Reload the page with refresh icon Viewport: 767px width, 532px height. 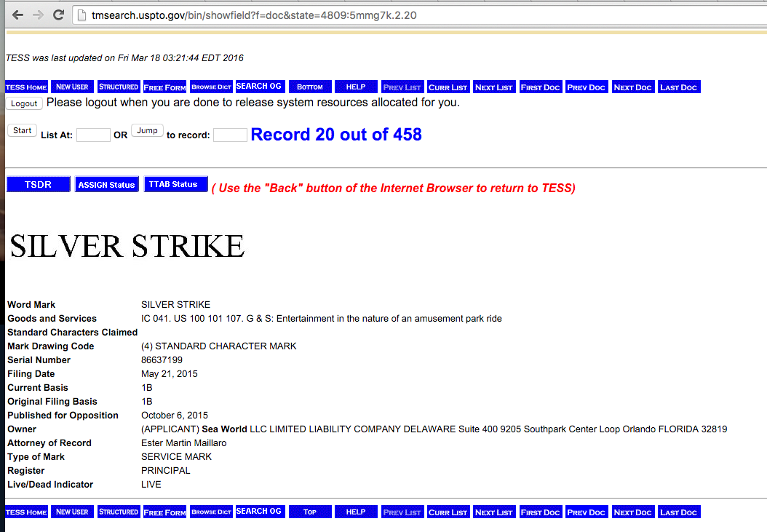coord(59,15)
